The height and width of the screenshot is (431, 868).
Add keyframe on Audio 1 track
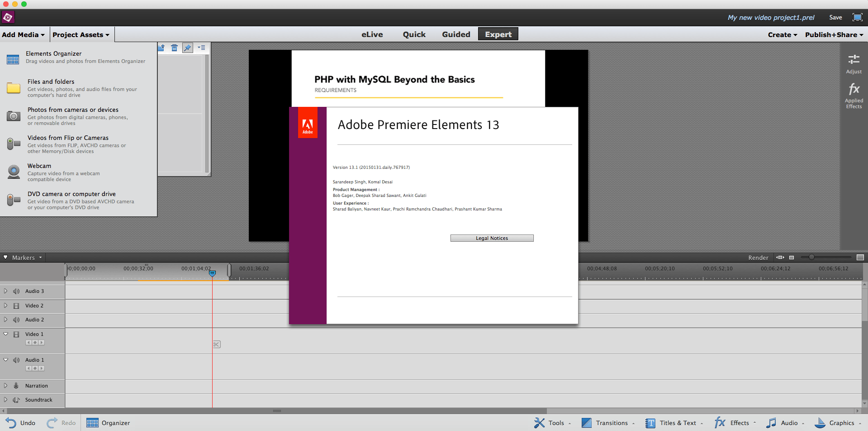(x=35, y=369)
